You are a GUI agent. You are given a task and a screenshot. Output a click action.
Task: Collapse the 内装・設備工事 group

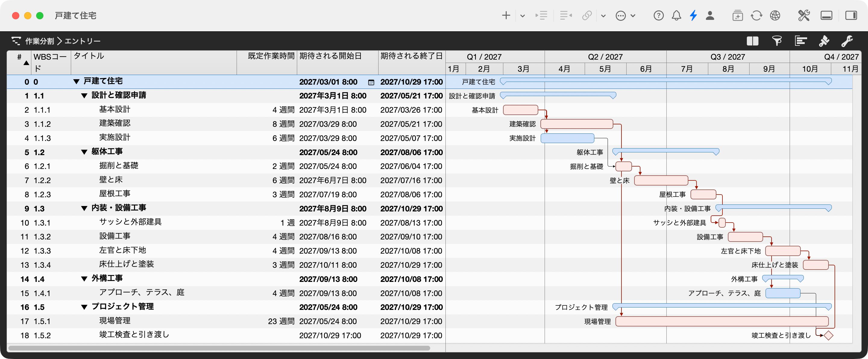coord(84,208)
